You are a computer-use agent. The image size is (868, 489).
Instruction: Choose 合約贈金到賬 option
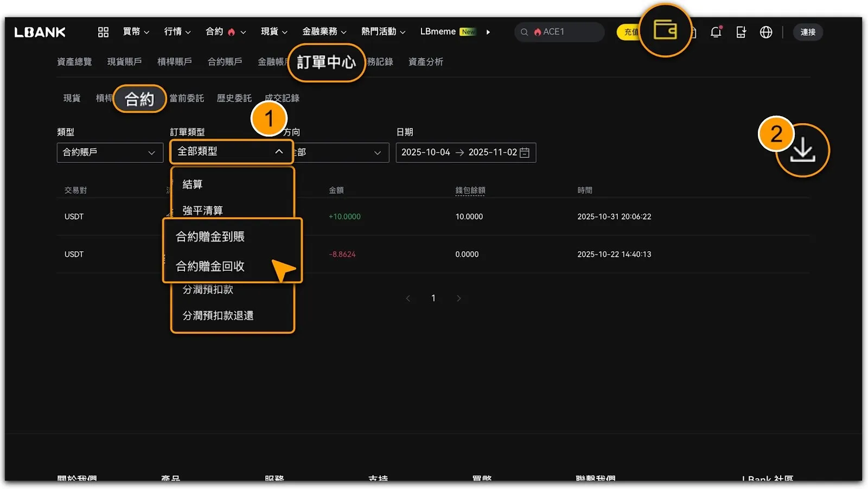tap(210, 237)
